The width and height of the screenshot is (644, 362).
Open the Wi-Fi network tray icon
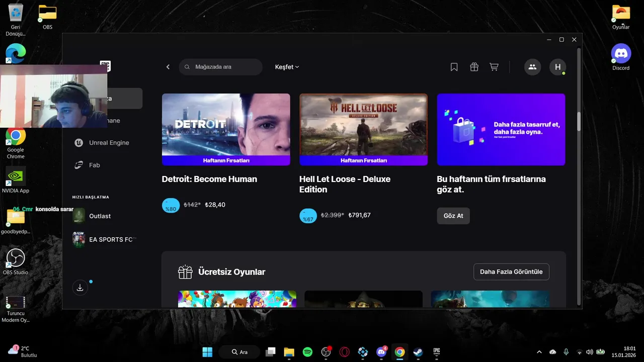(580, 352)
